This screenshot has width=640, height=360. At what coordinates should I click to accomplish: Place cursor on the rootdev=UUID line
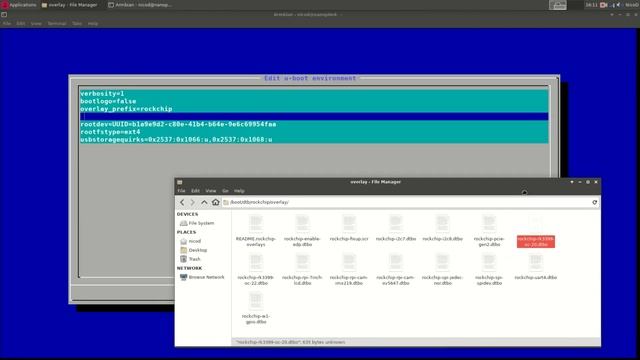[314, 124]
